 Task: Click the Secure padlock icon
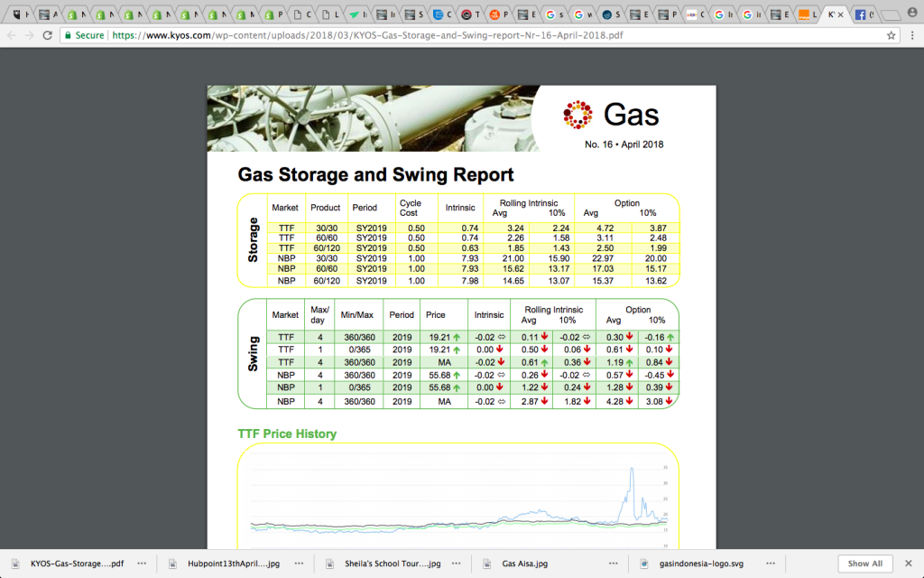(69, 35)
